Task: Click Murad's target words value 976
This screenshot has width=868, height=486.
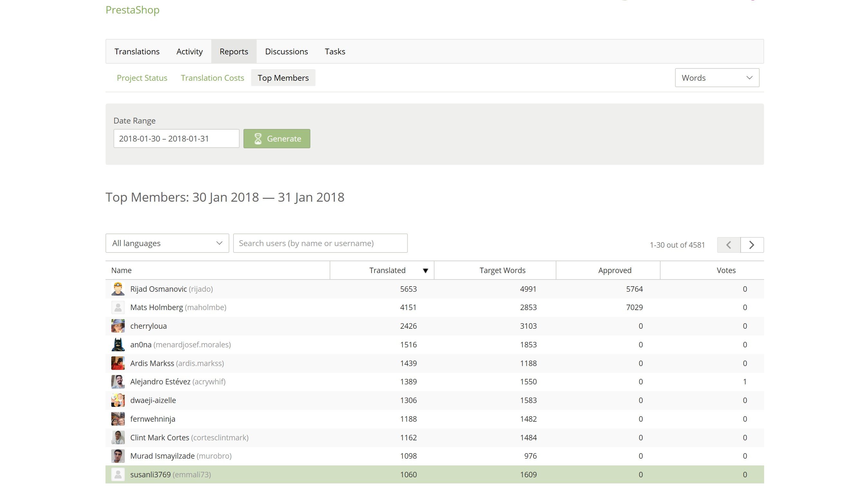Action: [530, 456]
